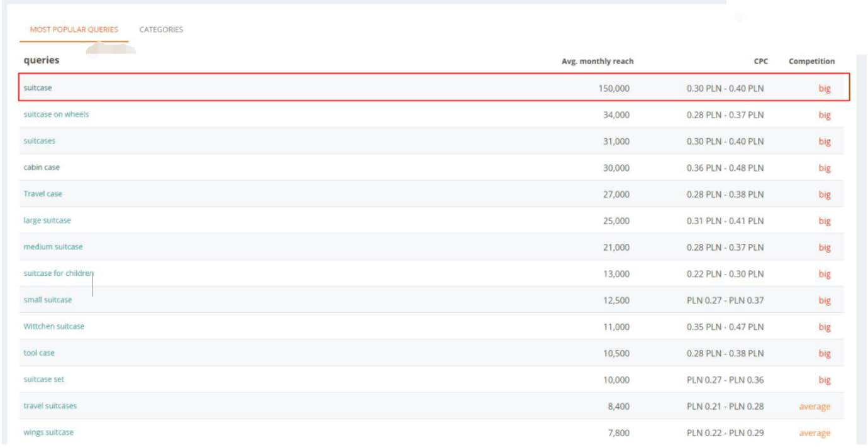The height and width of the screenshot is (448, 868).
Task: Click 'big' competition in tool case row
Action: 825,354
